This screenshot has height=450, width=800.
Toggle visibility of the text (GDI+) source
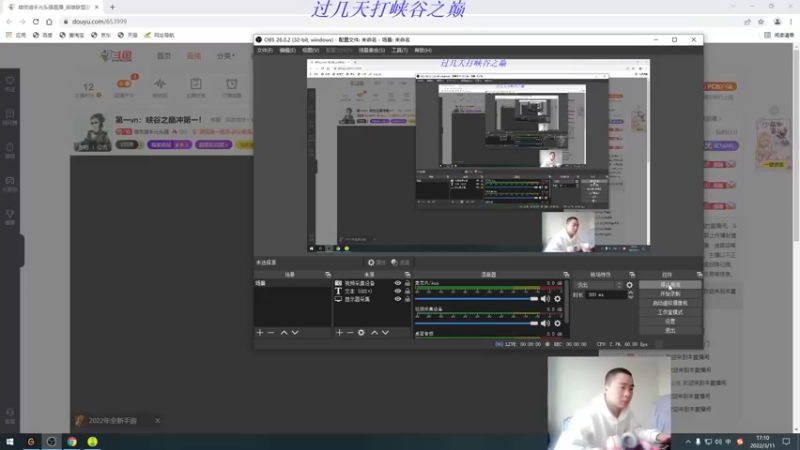(x=397, y=291)
